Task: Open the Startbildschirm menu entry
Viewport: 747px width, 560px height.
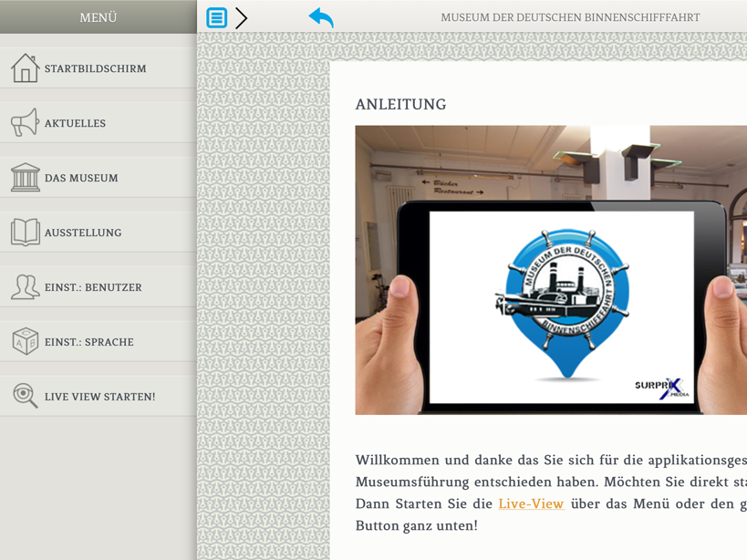Action: [95, 68]
